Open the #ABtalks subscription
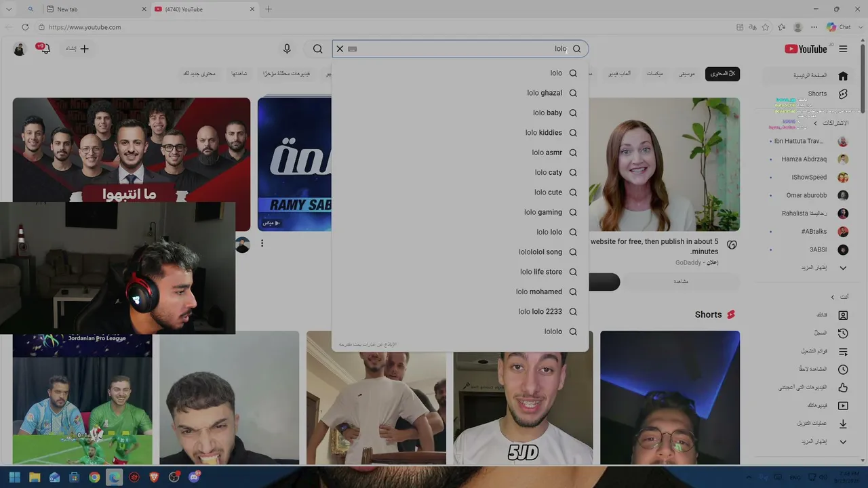Image resolution: width=868 pixels, height=488 pixels. click(x=809, y=232)
